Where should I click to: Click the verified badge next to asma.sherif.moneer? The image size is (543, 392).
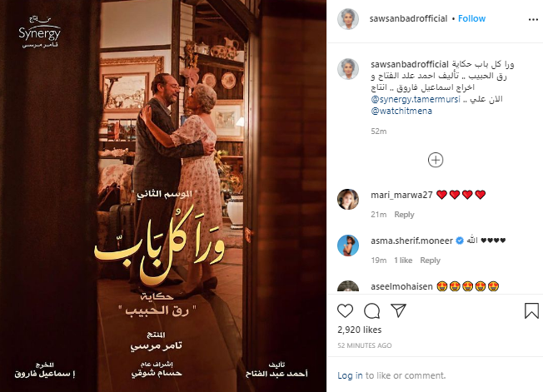[x=460, y=241]
